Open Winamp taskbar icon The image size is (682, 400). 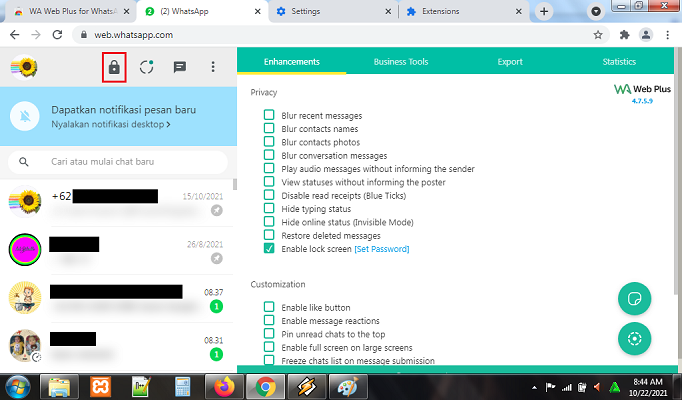pos(307,387)
